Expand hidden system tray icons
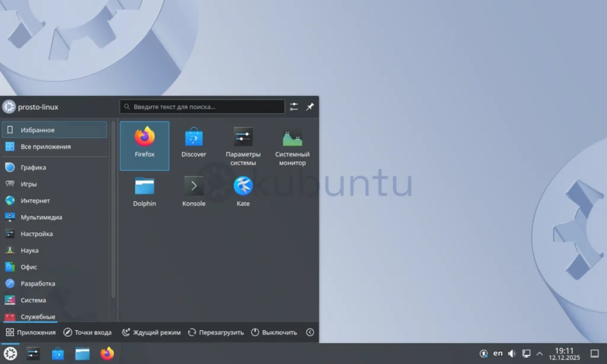The width and height of the screenshot is (607, 364). 539,353
